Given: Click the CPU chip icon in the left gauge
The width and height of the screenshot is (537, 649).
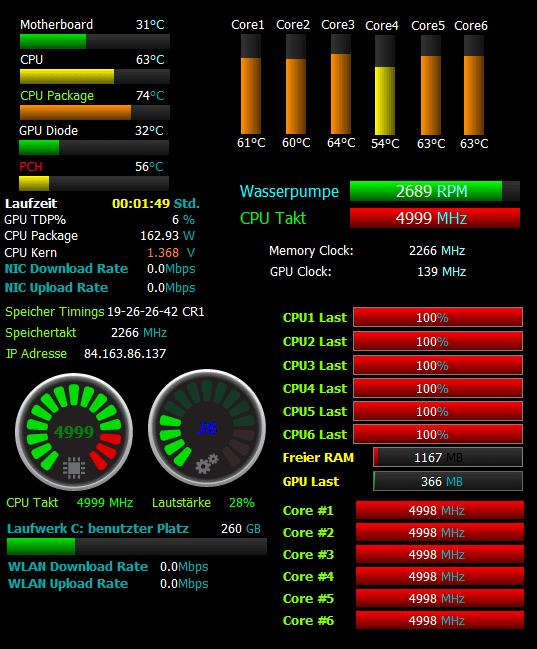Looking at the screenshot, I should tap(74, 468).
